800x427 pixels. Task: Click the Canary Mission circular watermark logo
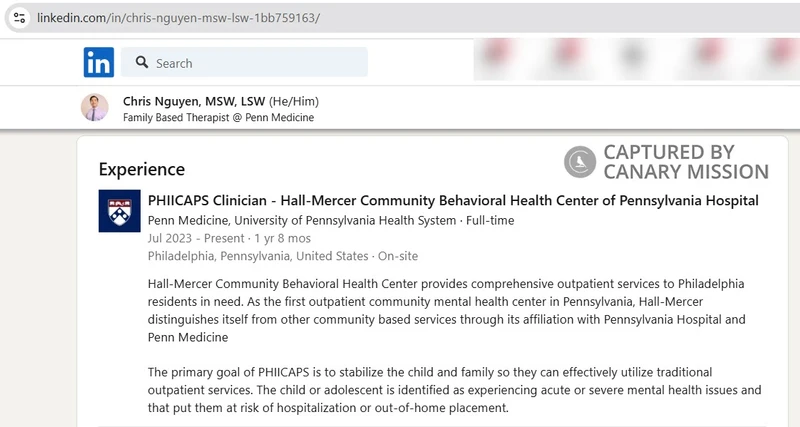coord(580,162)
